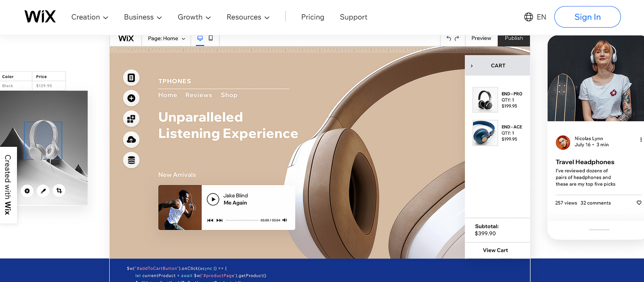This screenshot has width=644, height=282.
Task: Click the Wix logo in header
Action: 40,17
